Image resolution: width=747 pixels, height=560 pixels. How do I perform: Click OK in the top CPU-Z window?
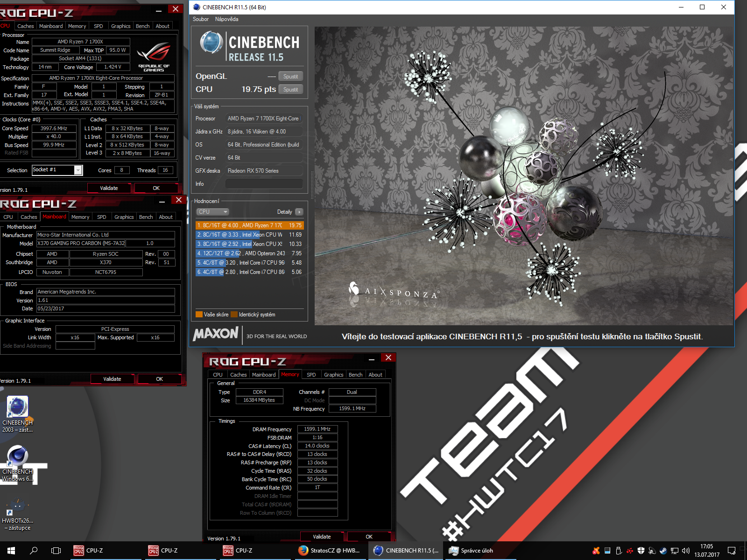click(156, 188)
